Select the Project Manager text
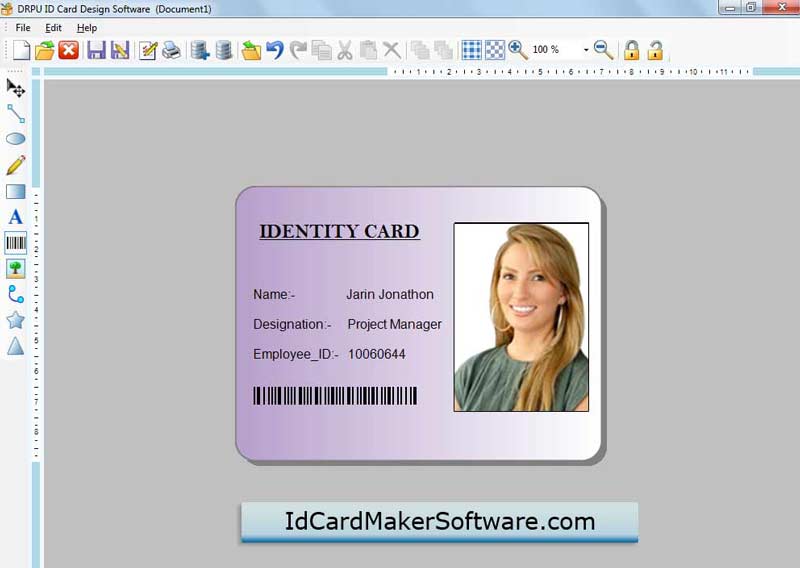 tap(394, 325)
